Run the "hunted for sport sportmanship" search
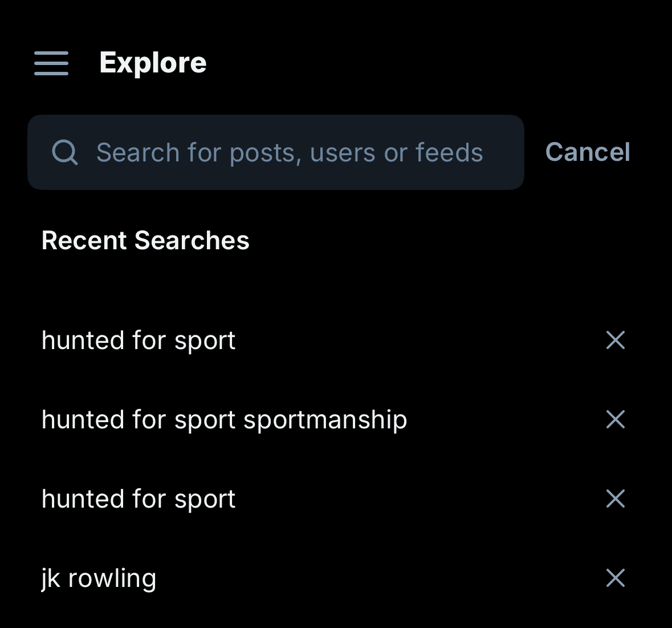 pos(225,420)
